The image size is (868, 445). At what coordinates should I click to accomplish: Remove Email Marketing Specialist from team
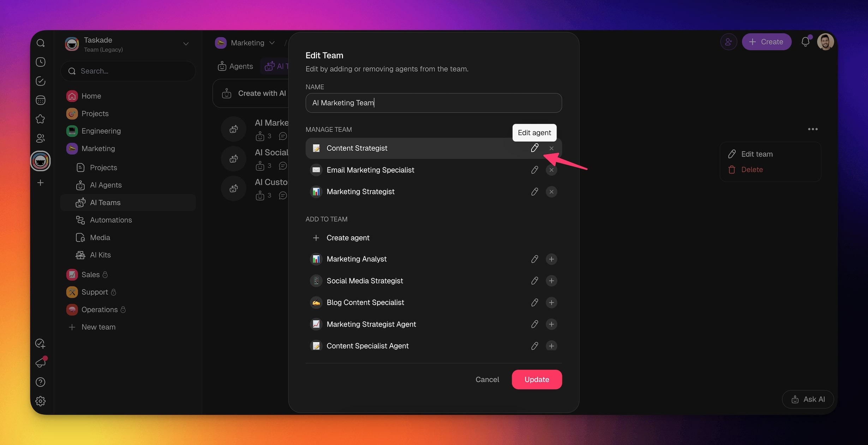[x=551, y=170]
